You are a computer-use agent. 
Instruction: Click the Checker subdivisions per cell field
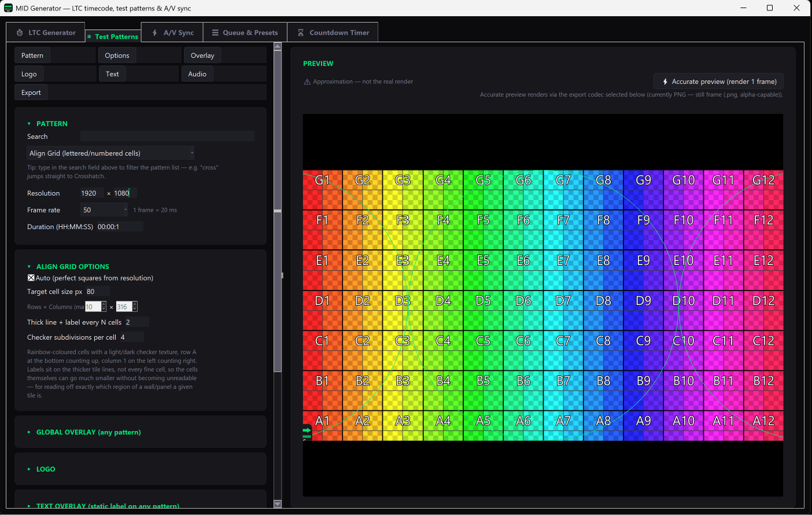pos(131,337)
